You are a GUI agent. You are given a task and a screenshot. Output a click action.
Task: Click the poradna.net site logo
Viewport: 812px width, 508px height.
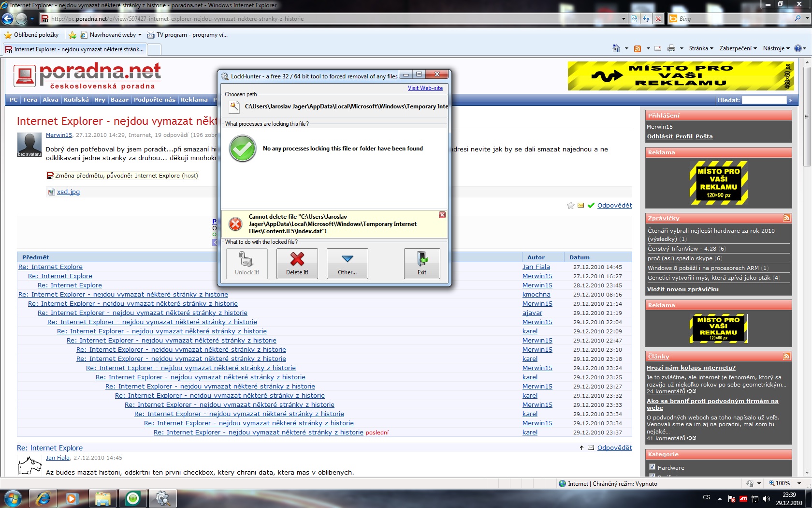tap(87, 76)
